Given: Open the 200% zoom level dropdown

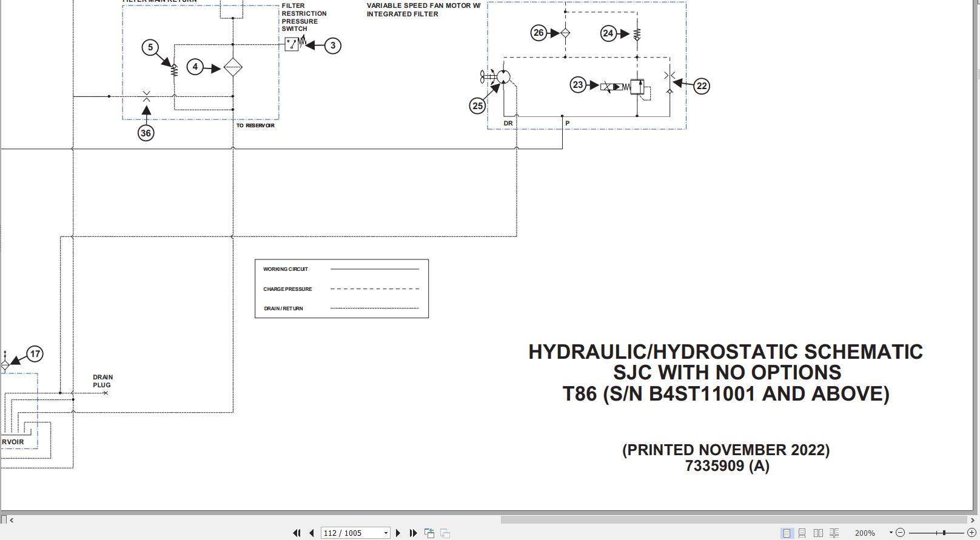Looking at the screenshot, I should pyautogui.click(x=891, y=533).
